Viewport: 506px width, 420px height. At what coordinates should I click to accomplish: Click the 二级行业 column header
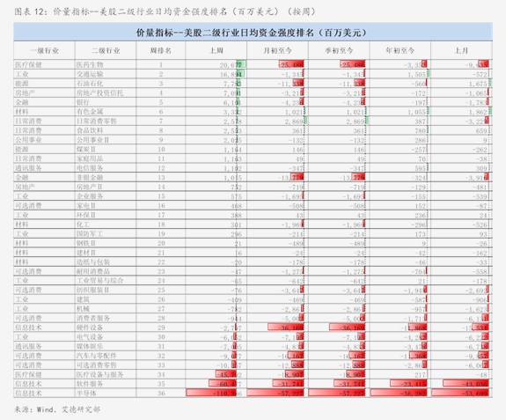(x=106, y=51)
